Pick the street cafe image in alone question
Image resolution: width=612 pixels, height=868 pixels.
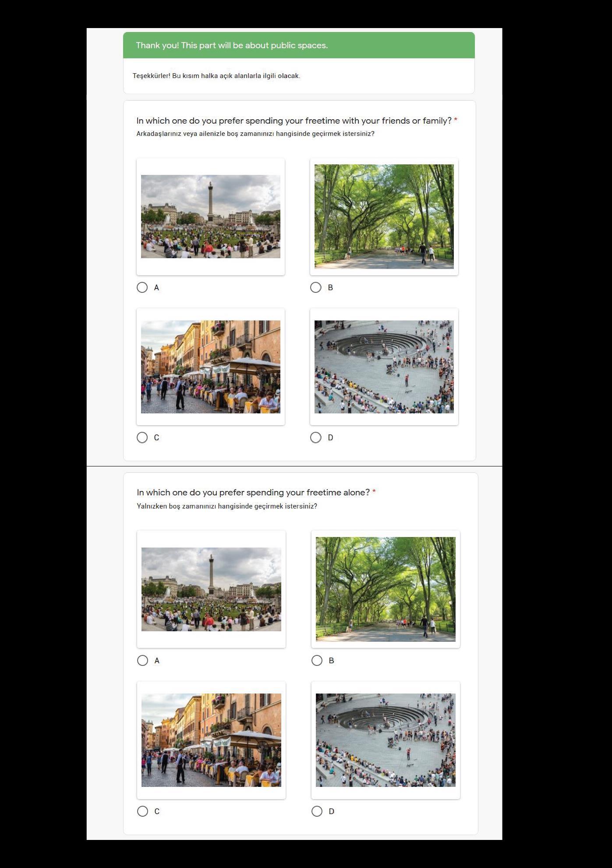click(x=211, y=740)
